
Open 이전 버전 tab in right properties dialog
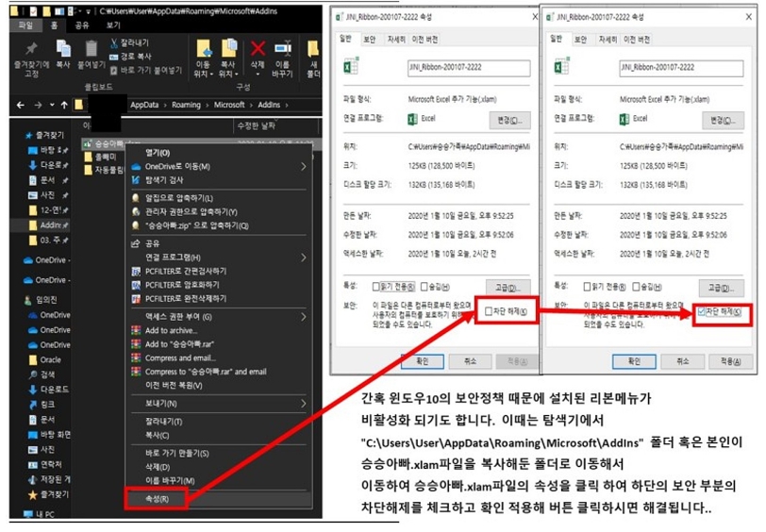pos(637,40)
